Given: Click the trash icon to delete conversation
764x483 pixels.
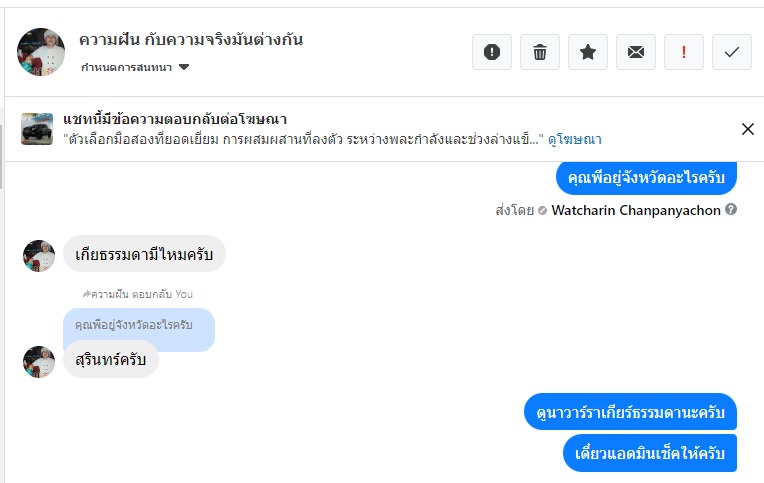Looking at the screenshot, I should click(540, 52).
